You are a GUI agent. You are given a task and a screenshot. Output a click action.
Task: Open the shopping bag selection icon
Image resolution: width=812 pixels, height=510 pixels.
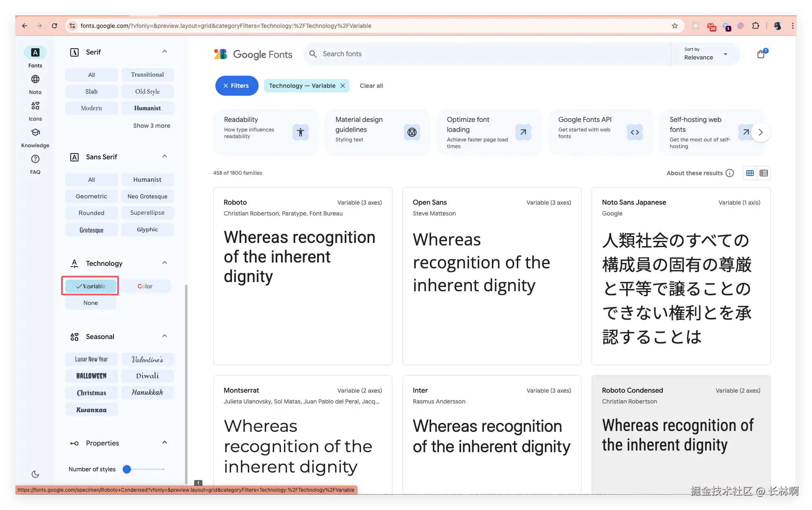[x=761, y=54]
